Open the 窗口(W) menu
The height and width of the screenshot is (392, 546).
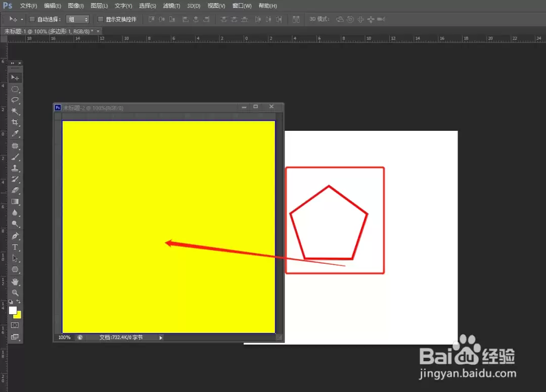click(242, 6)
